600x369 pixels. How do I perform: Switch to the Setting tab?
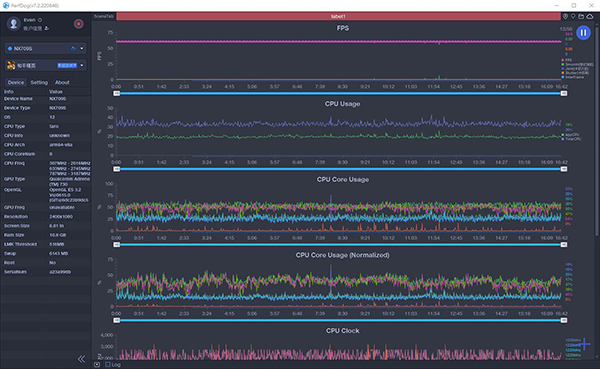pyautogui.click(x=39, y=82)
